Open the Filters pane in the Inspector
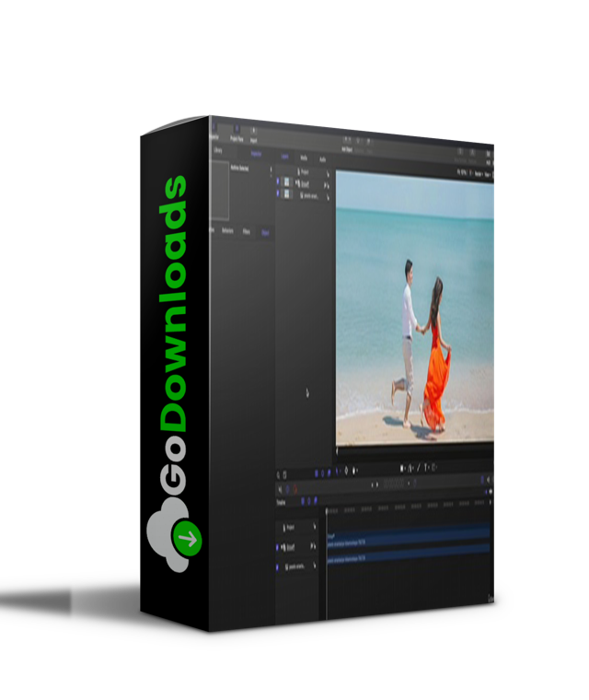The width and height of the screenshot is (589, 700). click(x=247, y=232)
